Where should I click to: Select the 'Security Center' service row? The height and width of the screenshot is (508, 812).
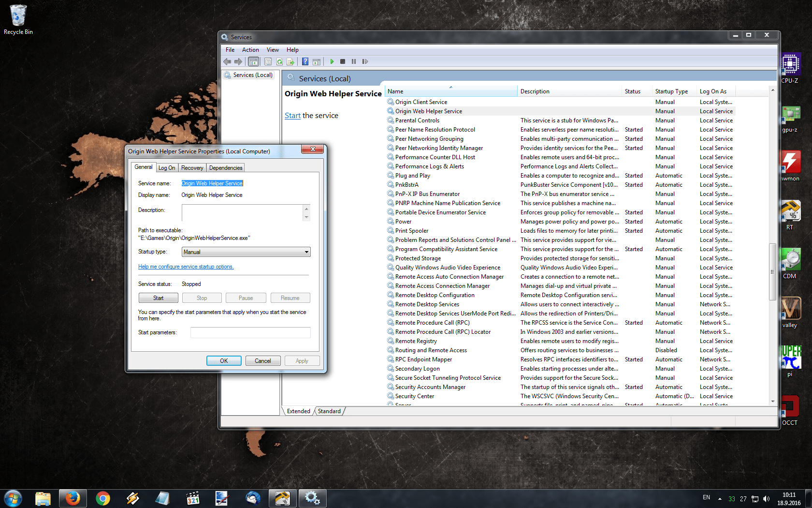[560, 396]
